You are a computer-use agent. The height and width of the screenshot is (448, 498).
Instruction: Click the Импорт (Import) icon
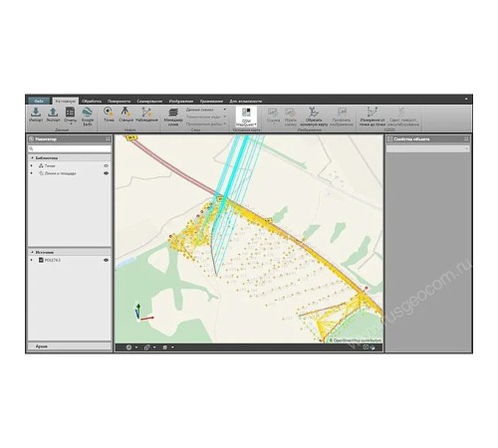point(36,112)
